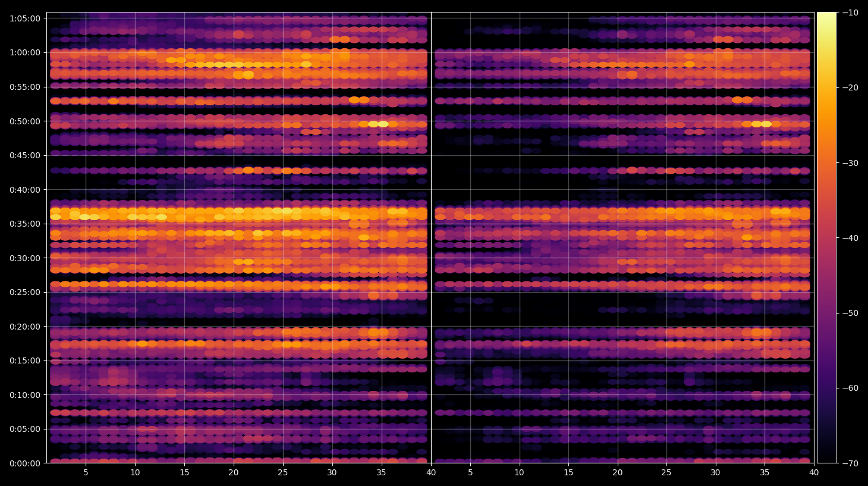Viewport: 868px width, 486px height.
Task: Click the 1:00:00 time axis label
Action: coord(25,52)
